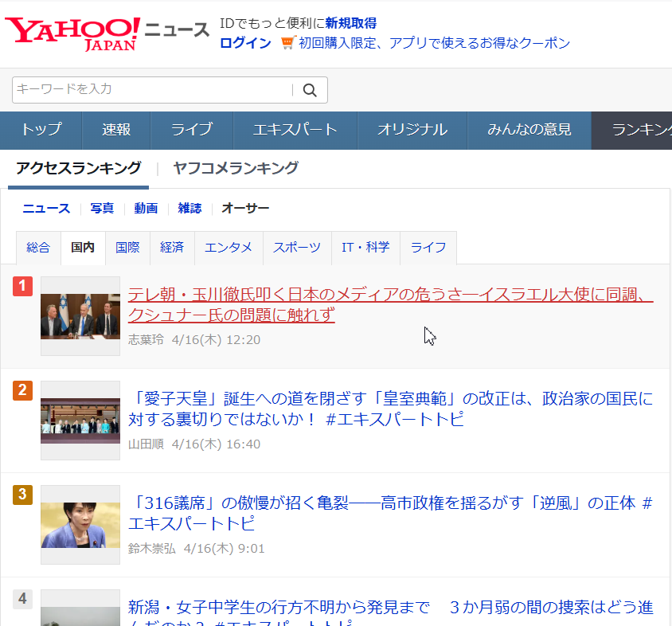Switch to the ヤフコメランキング tab
Viewport: 672px width, 626px height.
(x=236, y=169)
